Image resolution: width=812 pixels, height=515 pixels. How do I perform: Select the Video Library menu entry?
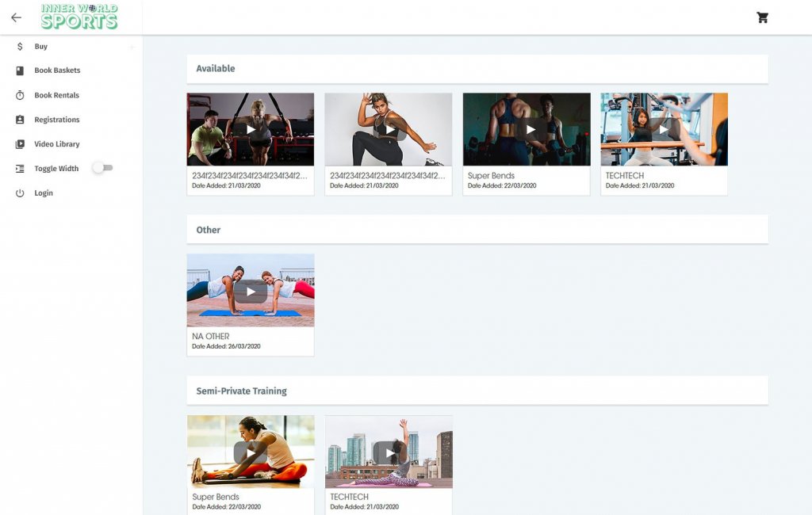tap(58, 144)
